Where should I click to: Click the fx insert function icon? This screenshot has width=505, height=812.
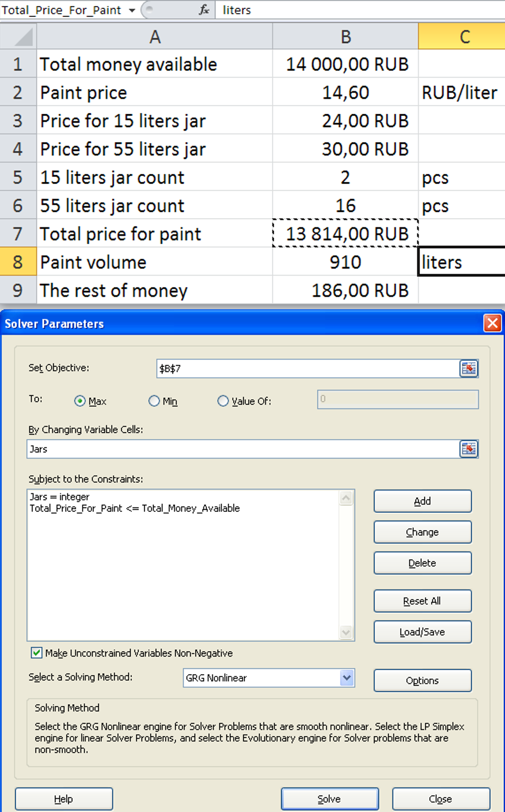(204, 9)
